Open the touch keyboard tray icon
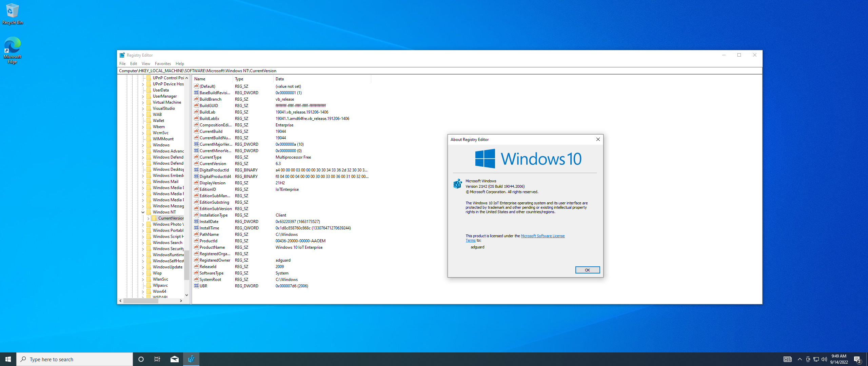The height and width of the screenshot is (366, 868). tap(787, 359)
